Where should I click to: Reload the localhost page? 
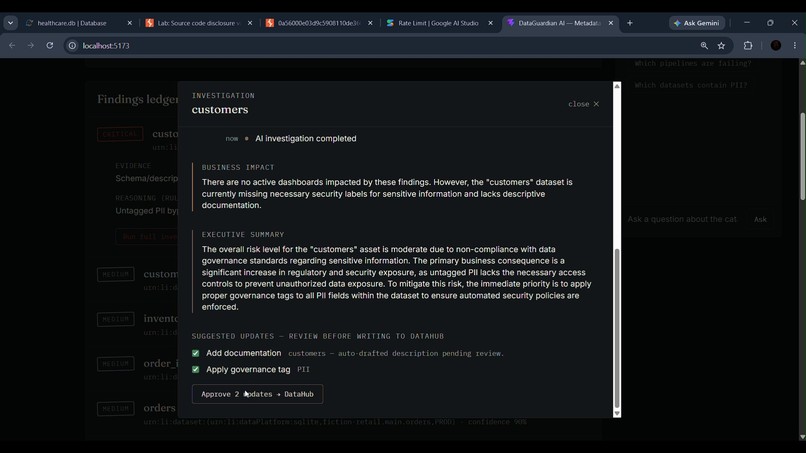click(x=50, y=46)
